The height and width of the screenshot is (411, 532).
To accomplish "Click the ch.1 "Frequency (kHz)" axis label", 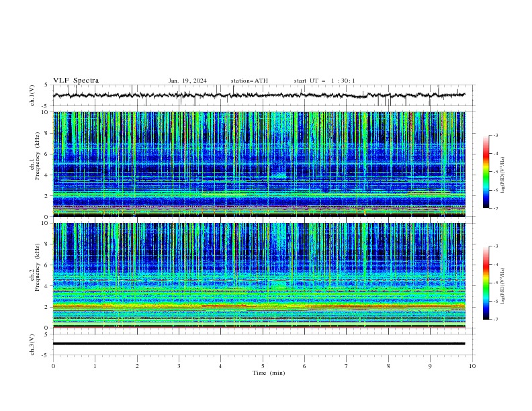I will click(38, 156).
